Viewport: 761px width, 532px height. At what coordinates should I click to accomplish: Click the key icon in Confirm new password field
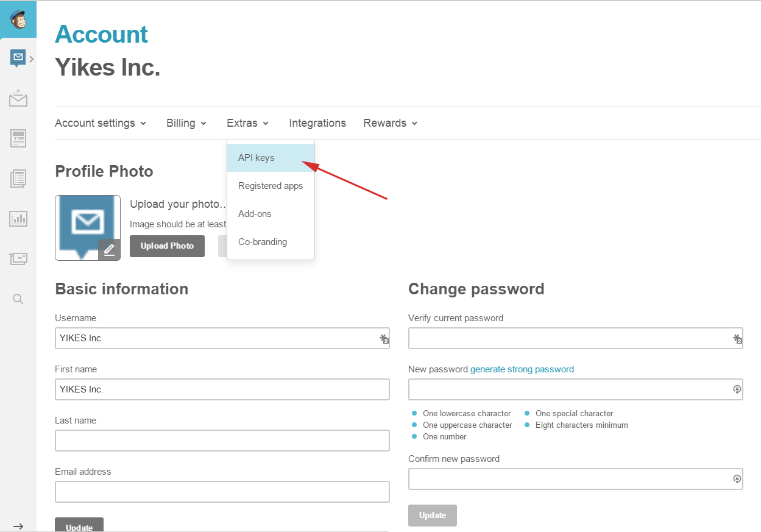[x=737, y=479]
